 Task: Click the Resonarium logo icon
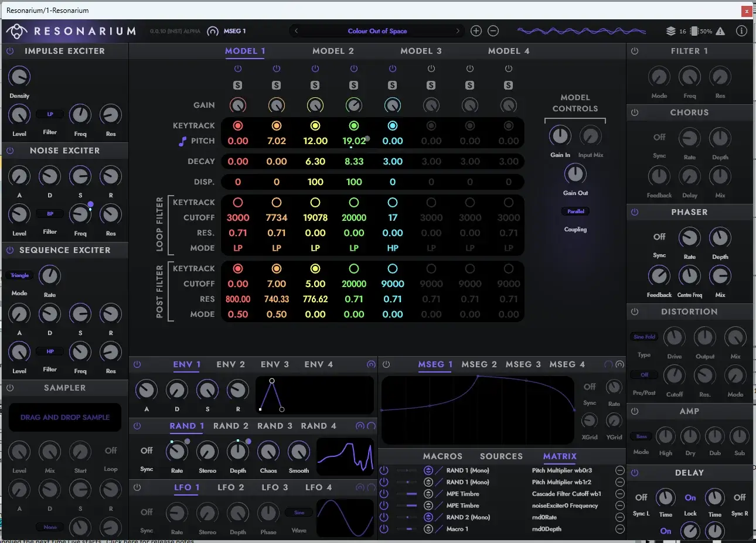click(x=16, y=30)
